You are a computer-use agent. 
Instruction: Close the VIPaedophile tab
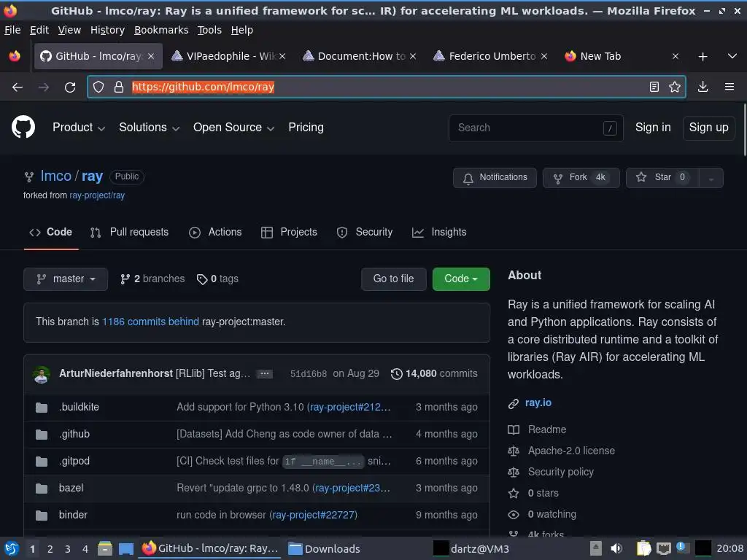(282, 56)
